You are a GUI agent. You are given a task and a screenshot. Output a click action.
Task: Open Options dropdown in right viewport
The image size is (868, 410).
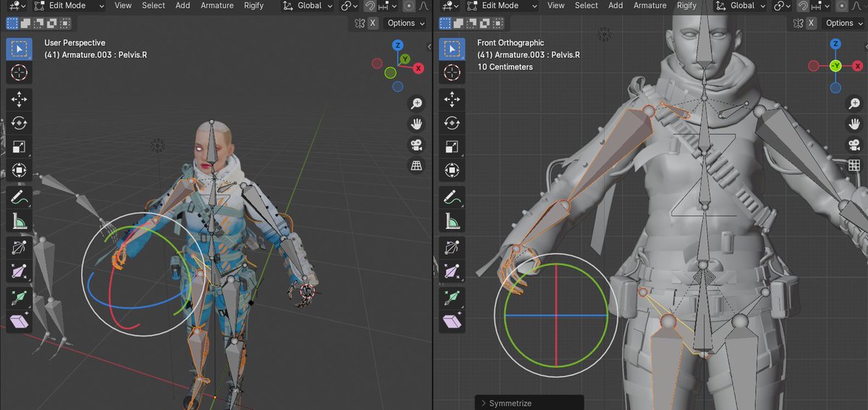844,23
